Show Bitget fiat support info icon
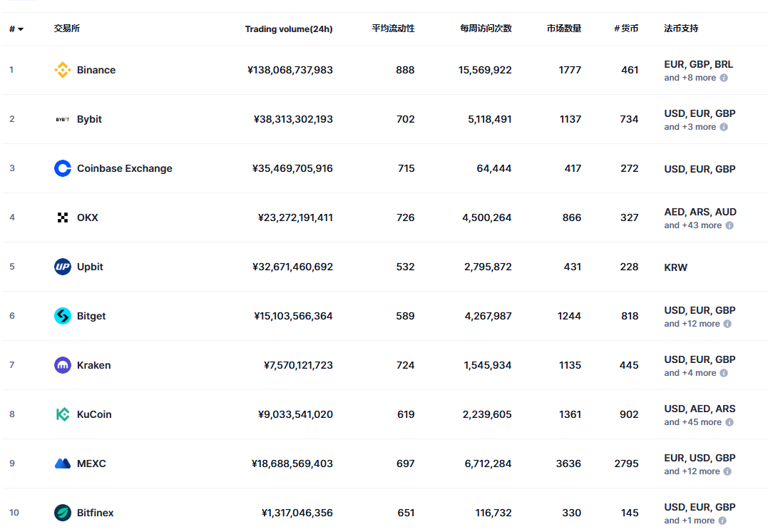This screenshot has height=532, width=768. pos(727,324)
